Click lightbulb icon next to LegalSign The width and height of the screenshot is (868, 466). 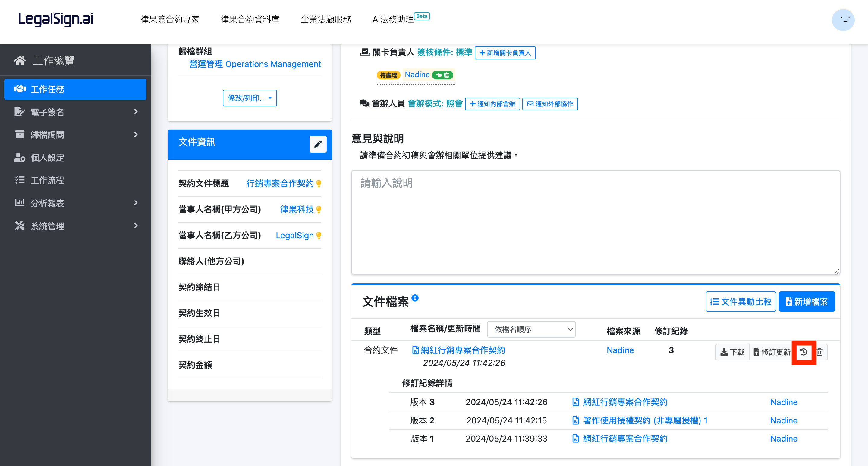(319, 236)
